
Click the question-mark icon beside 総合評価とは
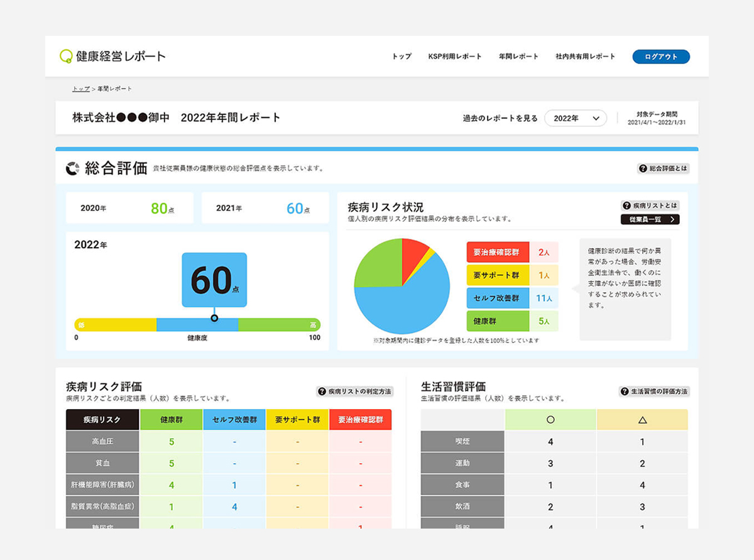pos(643,168)
